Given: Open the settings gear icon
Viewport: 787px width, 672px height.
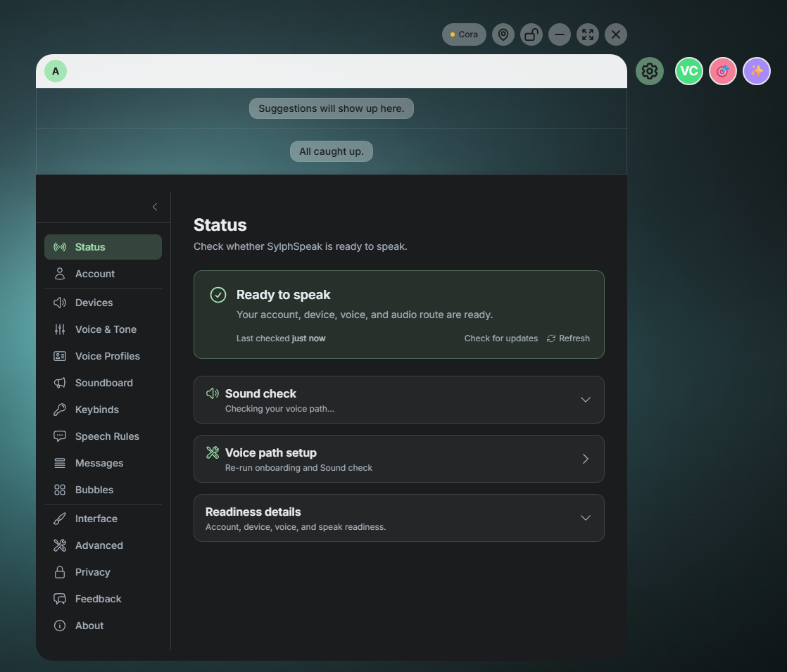Looking at the screenshot, I should click(650, 71).
